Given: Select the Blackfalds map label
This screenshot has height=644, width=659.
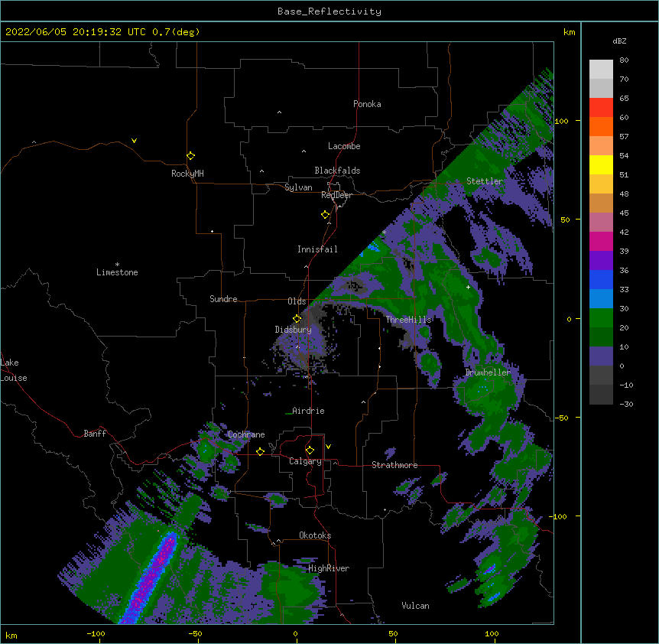Looking at the screenshot, I should coord(337,171).
